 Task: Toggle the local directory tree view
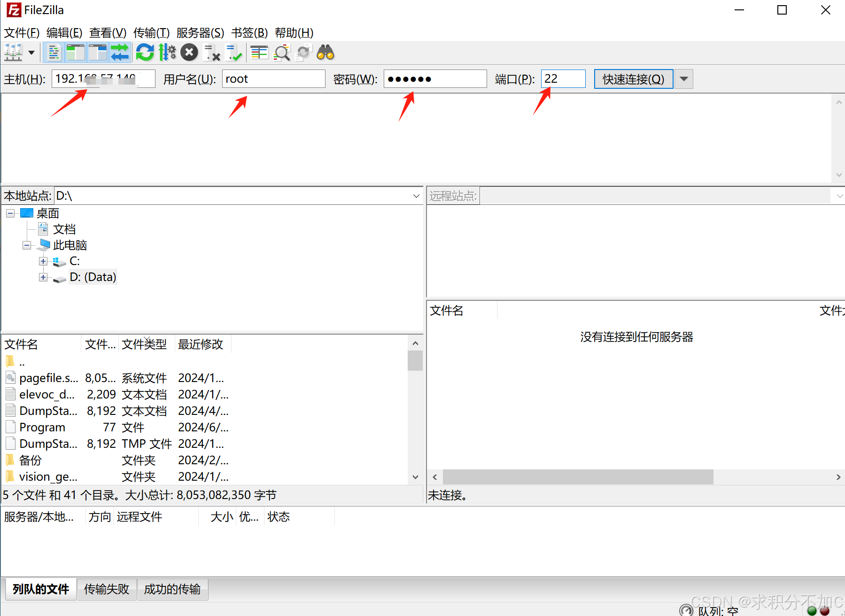(76, 53)
